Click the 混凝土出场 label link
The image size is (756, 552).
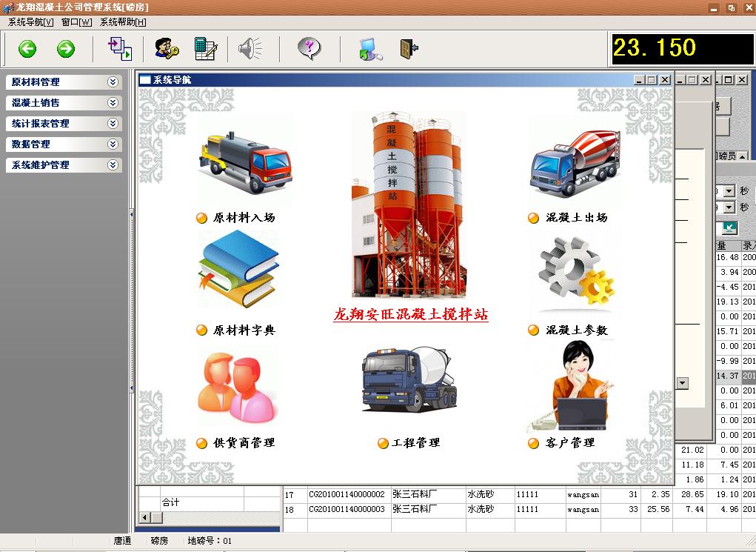tap(576, 218)
